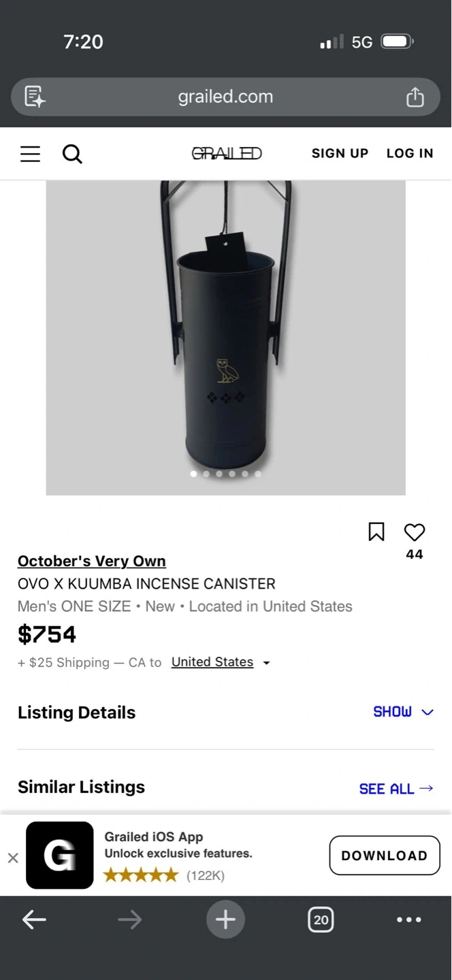This screenshot has height=980, width=452.
Task: Bookmark this incense canister listing
Action: tap(376, 532)
